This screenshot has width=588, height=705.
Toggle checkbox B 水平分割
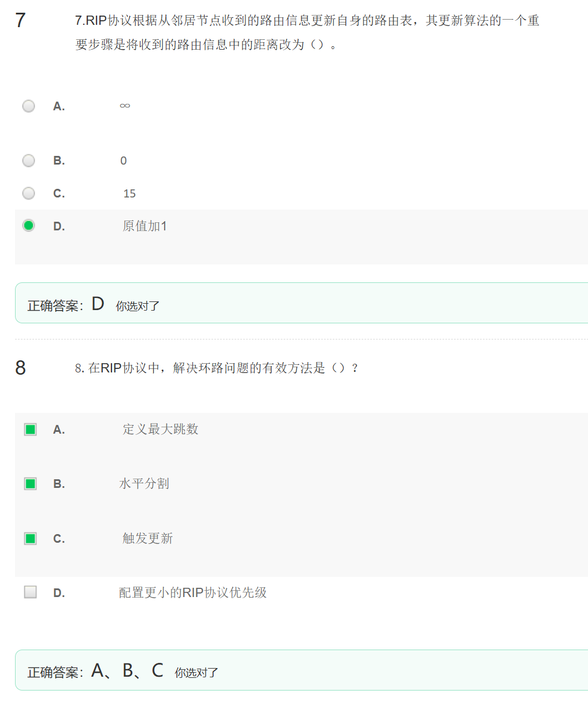point(31,484)
